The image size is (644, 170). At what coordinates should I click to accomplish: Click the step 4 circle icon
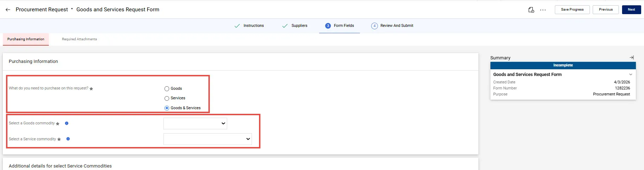374,26
